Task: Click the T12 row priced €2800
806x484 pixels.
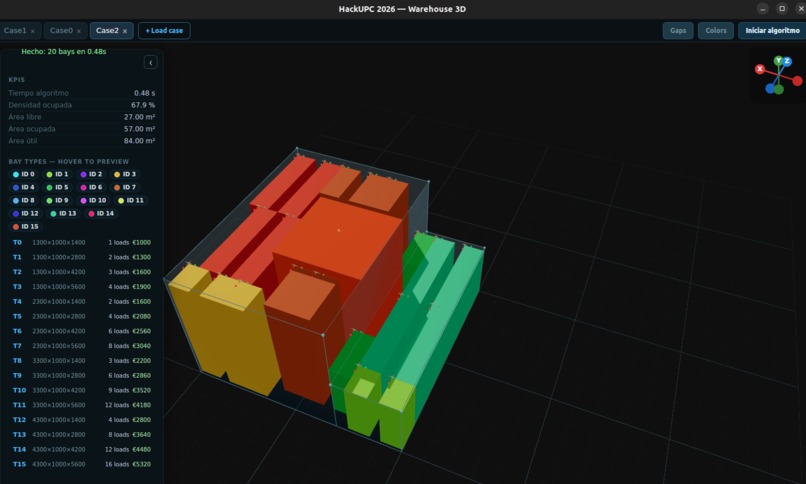Action: (82, 420)
